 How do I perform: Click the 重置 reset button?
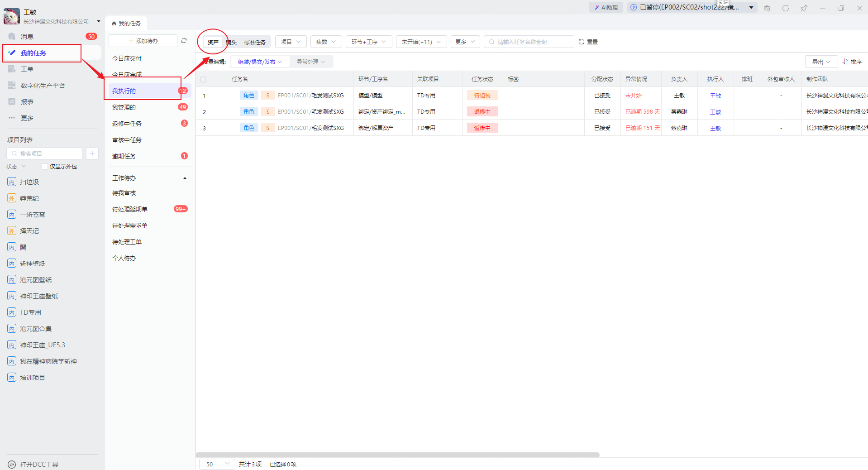point(588,42)
